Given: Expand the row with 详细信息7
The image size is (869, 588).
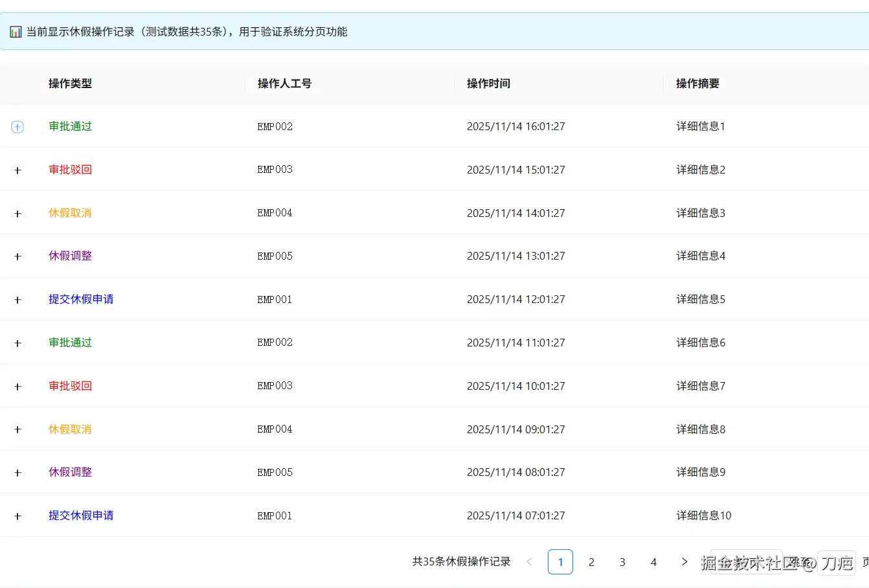Looking at the screenshot, I should [x=17, y=387].
